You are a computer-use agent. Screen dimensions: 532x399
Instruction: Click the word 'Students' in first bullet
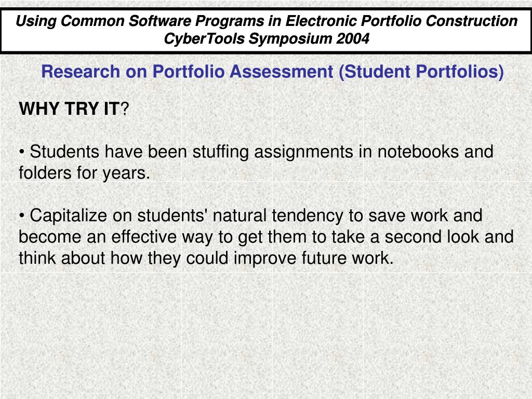coord(64,151)
